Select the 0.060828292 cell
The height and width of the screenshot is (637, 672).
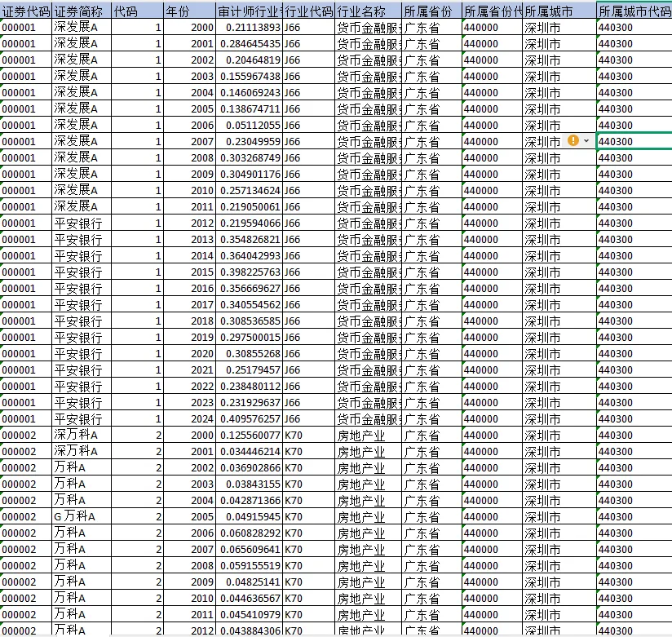(249, 533)
